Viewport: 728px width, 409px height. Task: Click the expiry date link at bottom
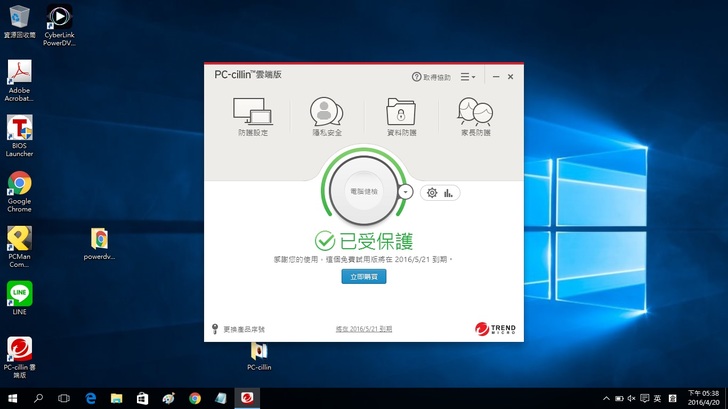363,329
